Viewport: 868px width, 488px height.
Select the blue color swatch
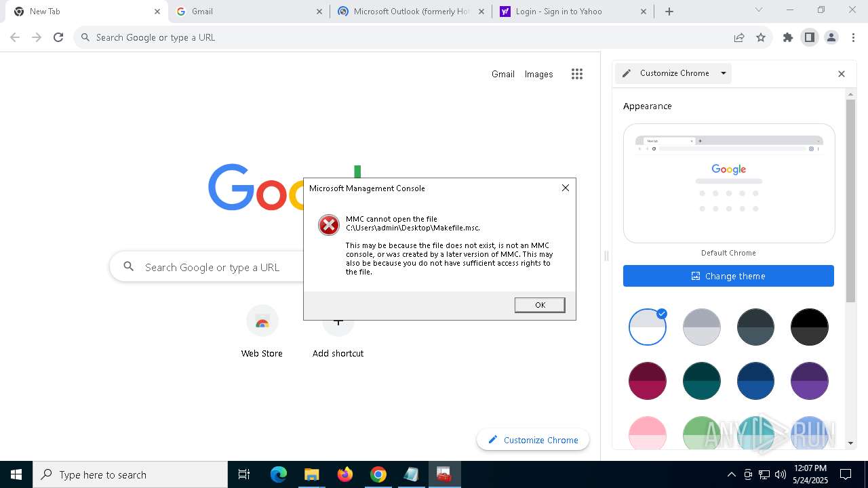pyautogui.click(x=755, y=381)
